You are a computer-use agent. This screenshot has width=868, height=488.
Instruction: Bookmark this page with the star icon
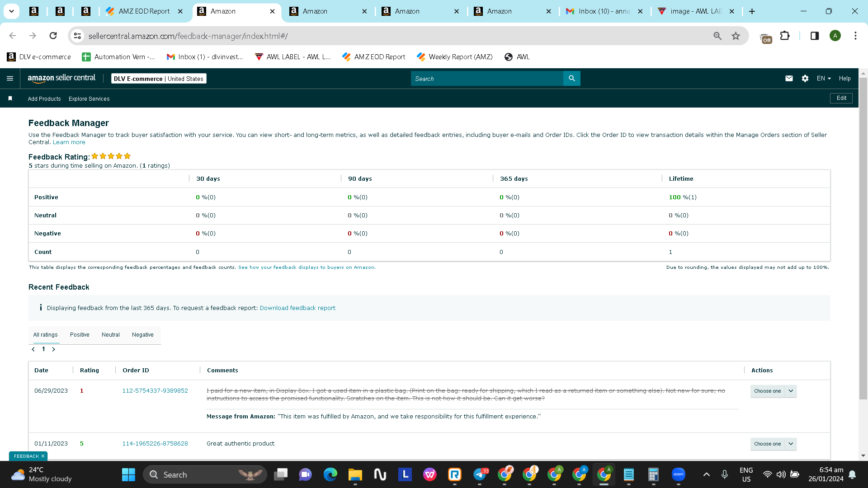coord(736,36)
